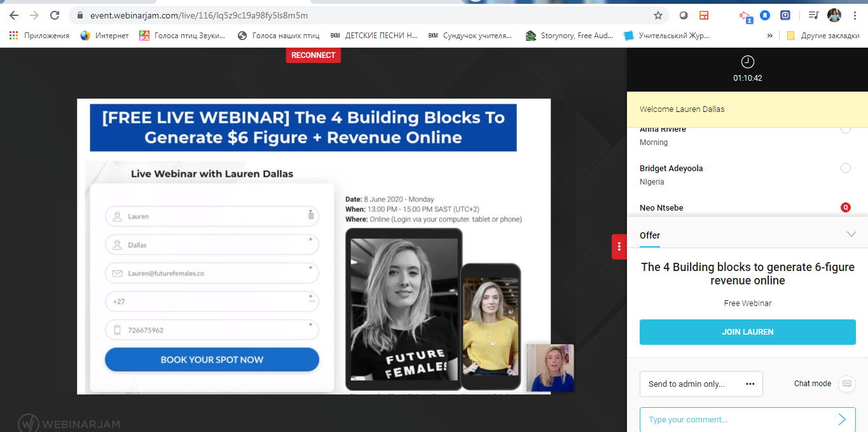Image resolution: width=868 pixels, height=432 pixels.
Task: Bookmark this page with the star icon
Action: tap(658, 15)
